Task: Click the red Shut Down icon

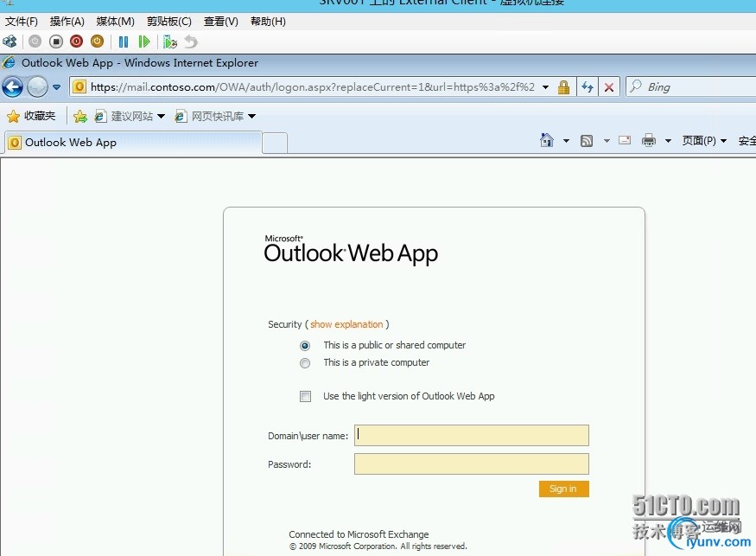Action: click(x=76, y=42)
